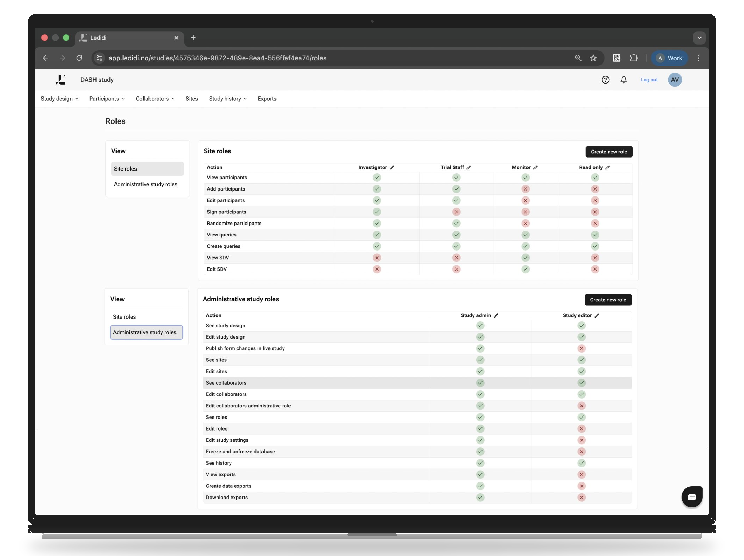Click Create new role in Site roles
Image resolution: width=744 pixels, height=560 pixels.
609,152
